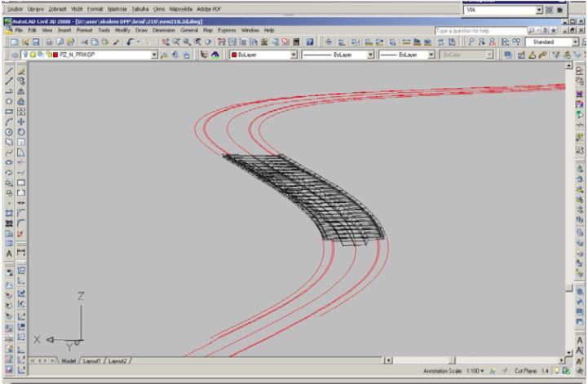Screen dimensions: 588x384
Task: Select the Rectangle draw tool
Action: (9, 112)
